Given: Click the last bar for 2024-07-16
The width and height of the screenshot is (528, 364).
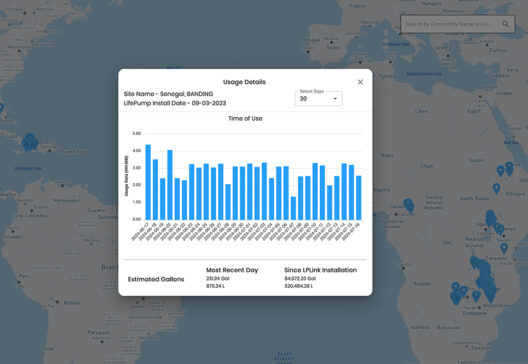Looking at the screenshot, I should pos(359,198).
